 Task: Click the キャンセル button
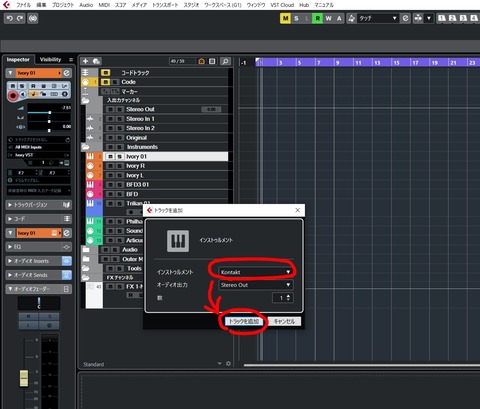[284, 321]
